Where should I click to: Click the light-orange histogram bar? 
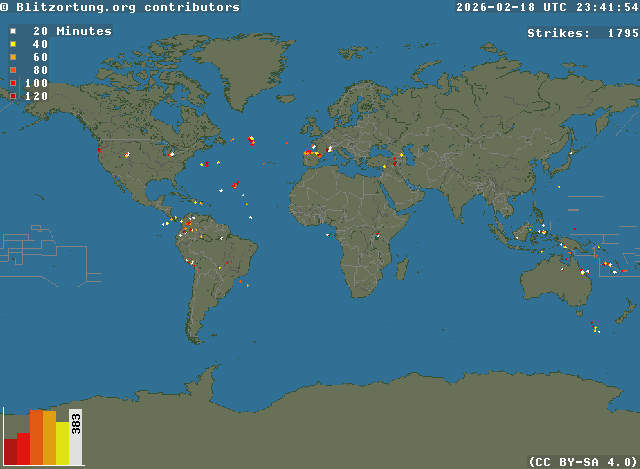[49, 438]
